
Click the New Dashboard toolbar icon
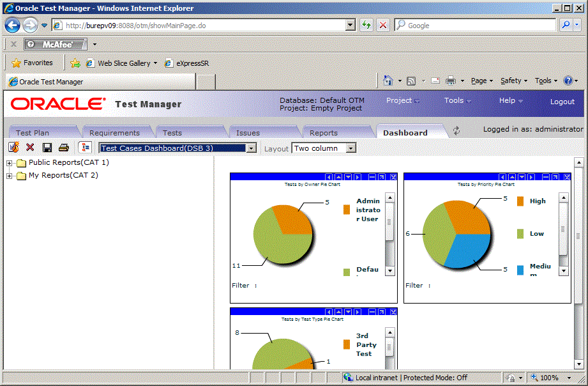(x=13, y=147)
